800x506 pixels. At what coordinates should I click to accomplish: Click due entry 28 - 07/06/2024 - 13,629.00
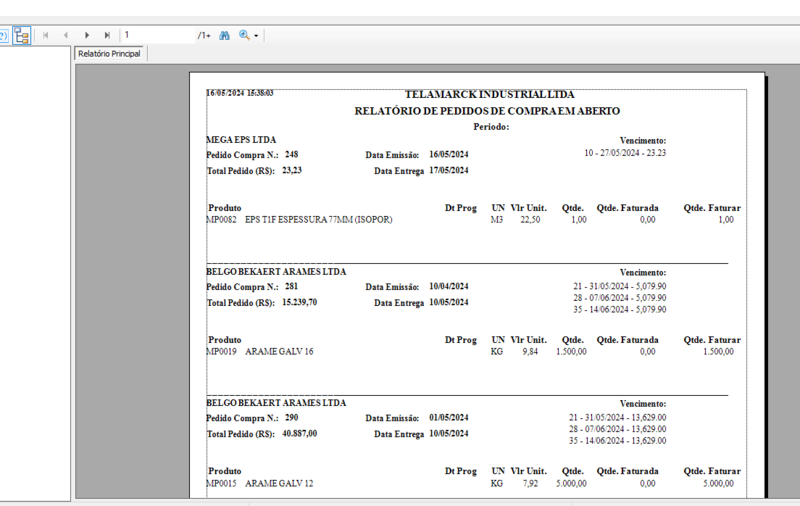617,429
